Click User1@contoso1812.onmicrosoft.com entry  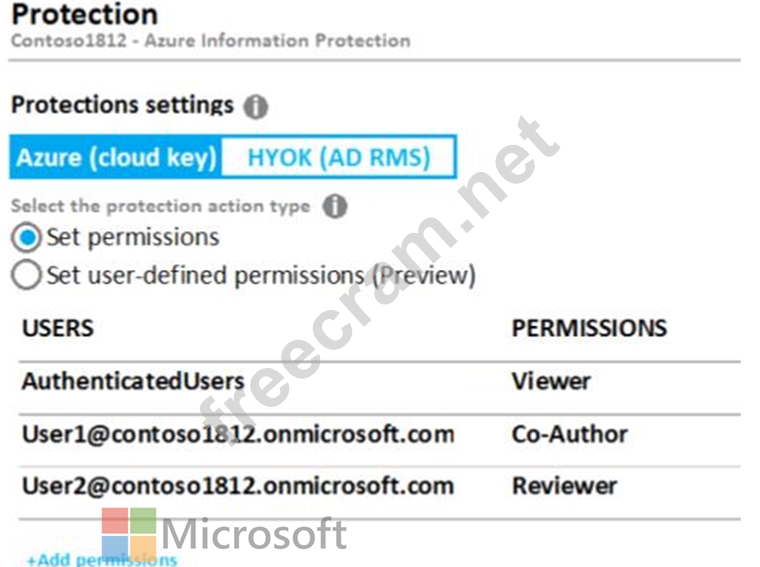click(x=238, y=434)
